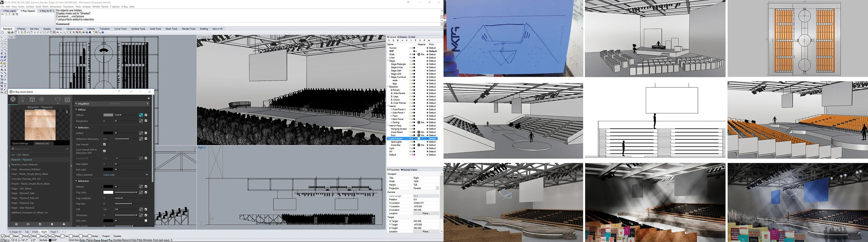Switch to the V-Ray Lights tab
The width and height of the screenshot is (868, 242).
click(x=9, y=11)
